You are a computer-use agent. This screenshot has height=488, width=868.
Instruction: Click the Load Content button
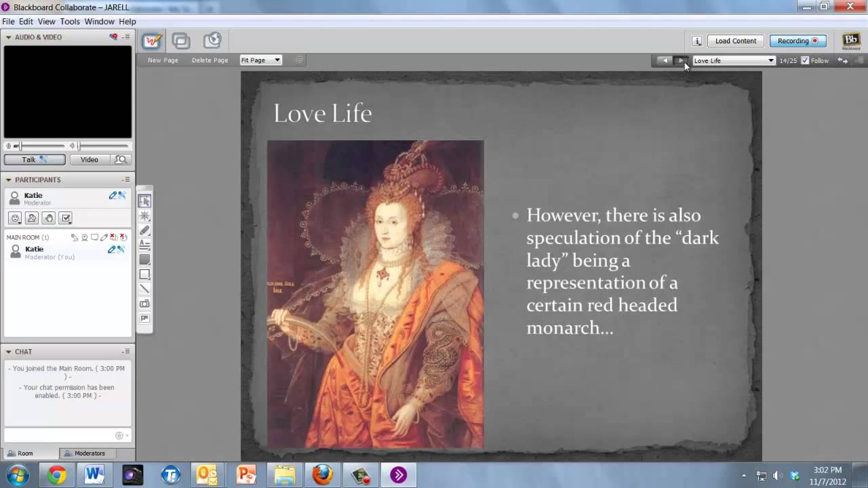736,41
